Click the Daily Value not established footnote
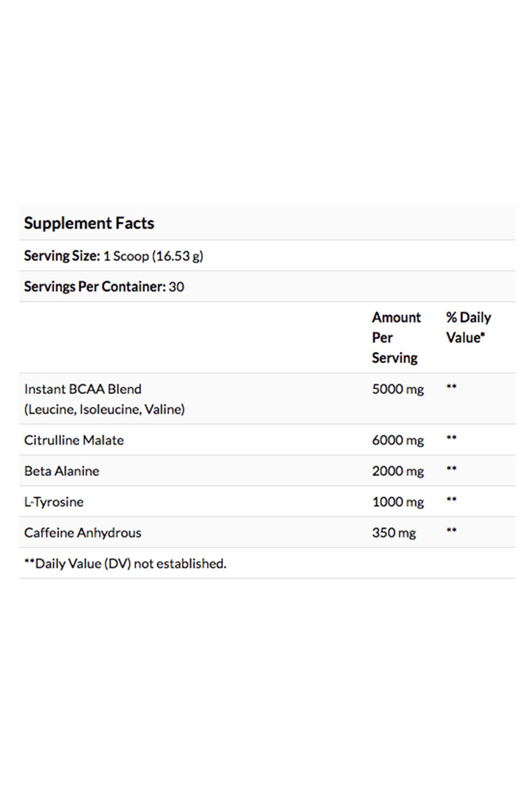Screen dimensions: 532x798 [x=125, y=563]
